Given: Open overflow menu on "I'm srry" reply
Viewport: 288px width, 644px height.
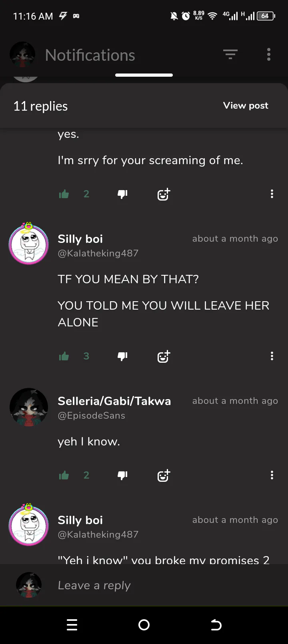Looking at the screenshot, I should [272, 194].
